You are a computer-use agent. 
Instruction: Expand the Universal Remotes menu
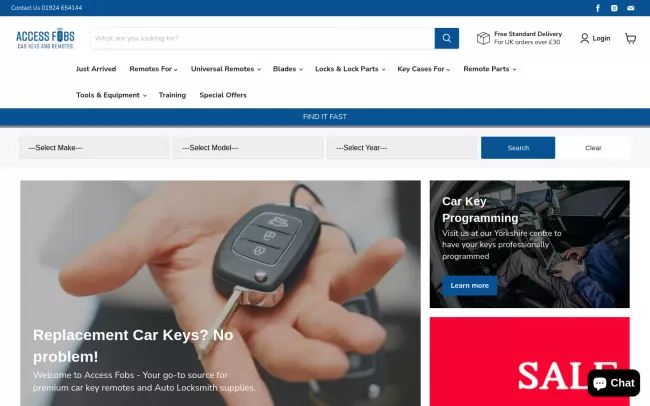pyautogui.click(x=226, y=69)
